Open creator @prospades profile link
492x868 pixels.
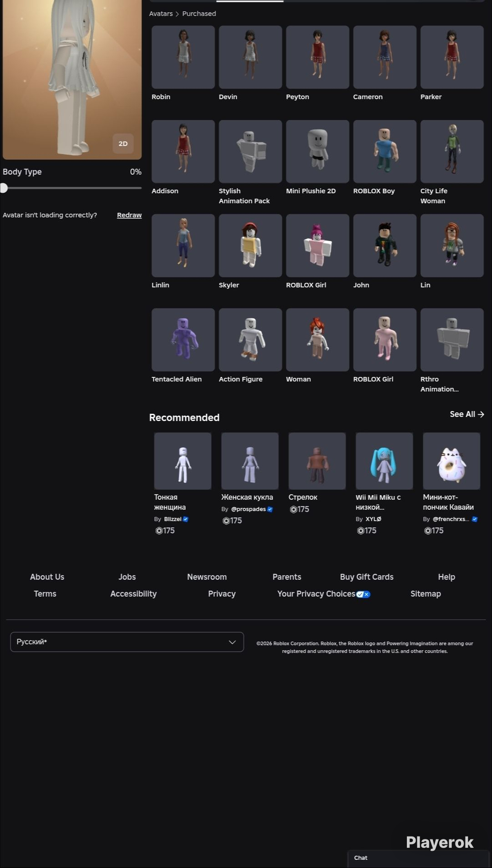pos(248,509)
